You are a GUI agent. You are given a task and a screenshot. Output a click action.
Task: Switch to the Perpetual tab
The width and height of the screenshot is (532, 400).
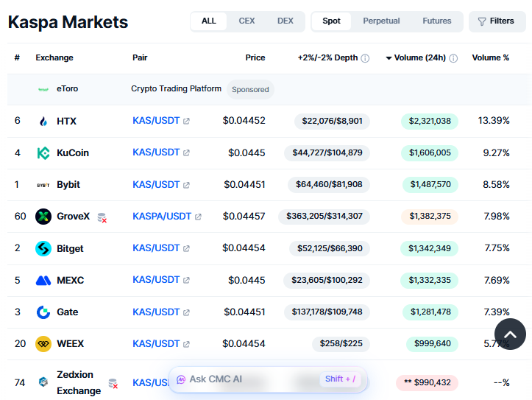coord(381,21)
